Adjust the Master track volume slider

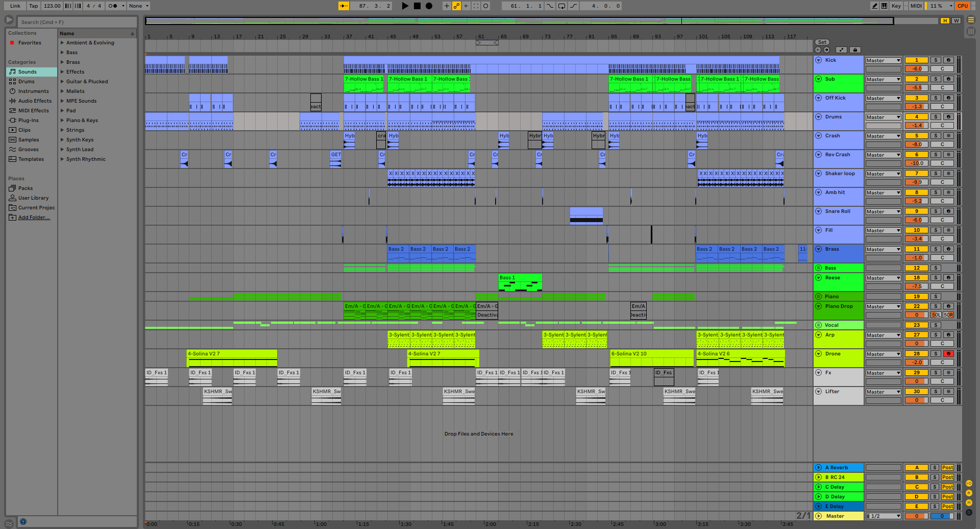coord(916,516)
